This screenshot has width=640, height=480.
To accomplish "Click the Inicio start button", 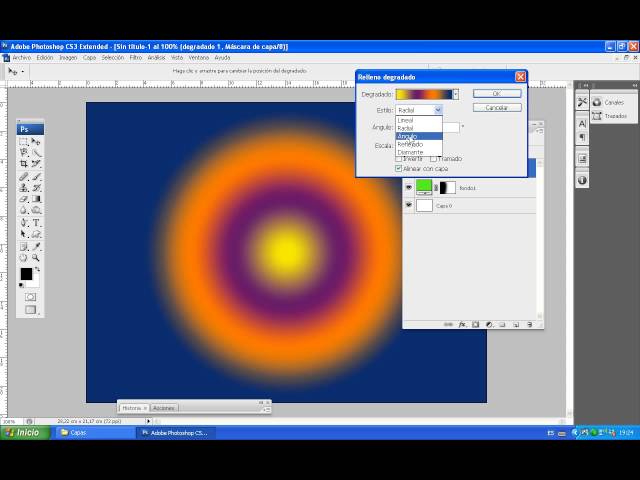I will tap(25, 433).
